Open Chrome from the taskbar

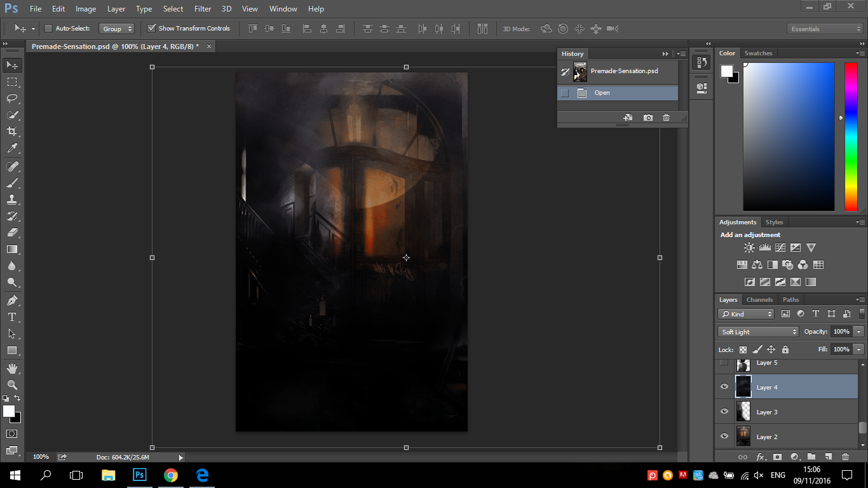tap(170, 475)
